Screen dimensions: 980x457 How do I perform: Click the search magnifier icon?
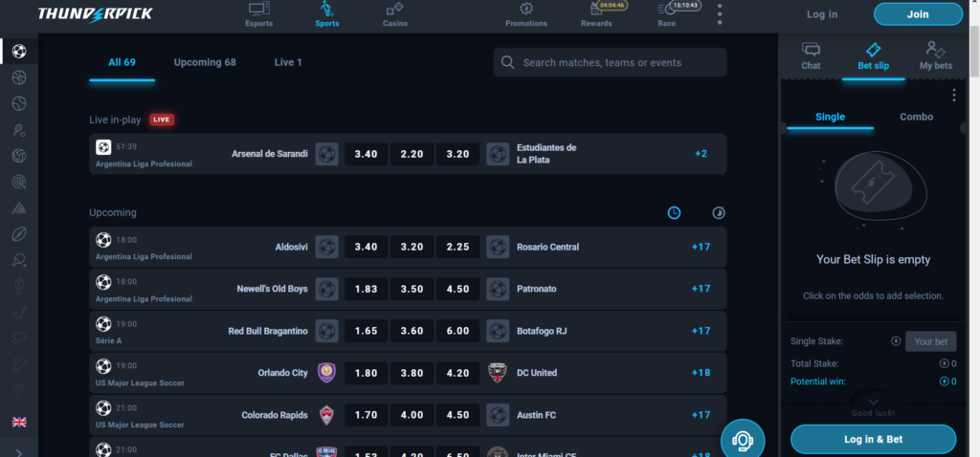coord(508,62)
